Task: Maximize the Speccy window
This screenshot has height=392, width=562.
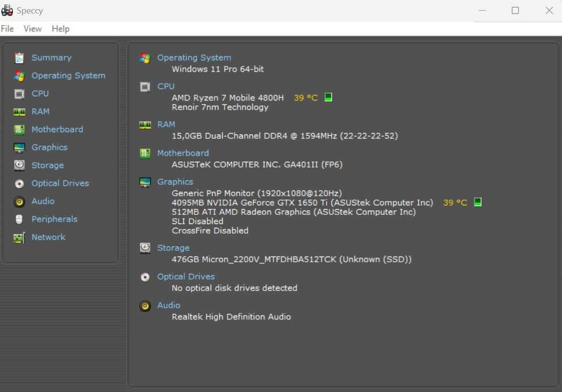Action: pos(515,11)
